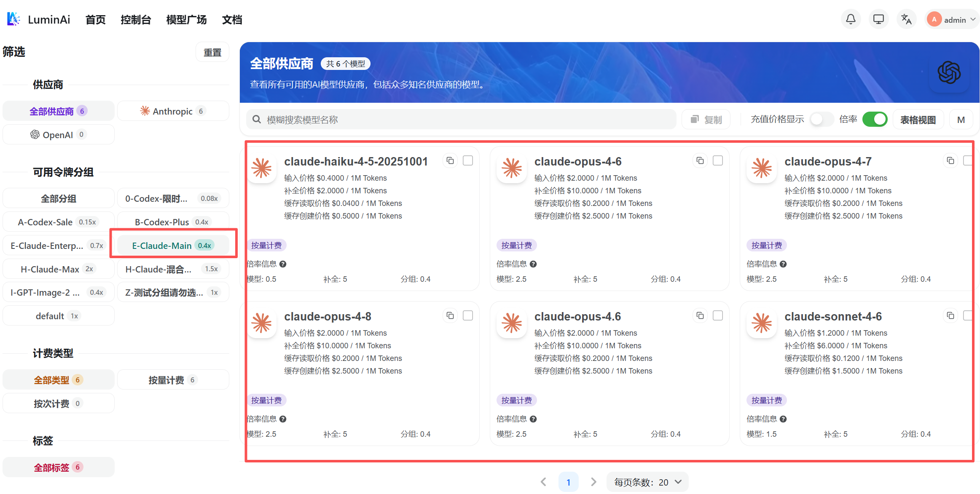The height and width of the screenshot is (494, 980).
Task: Open the notifications bell icon
Action: [851, 19]
